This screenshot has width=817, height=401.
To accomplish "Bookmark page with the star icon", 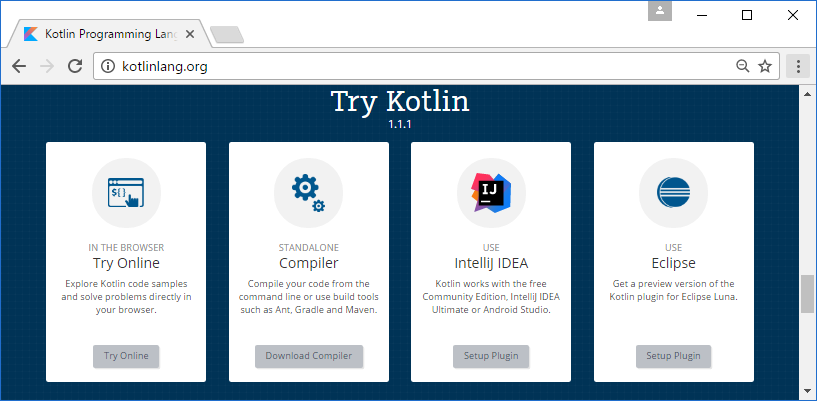I will [764, 66].
